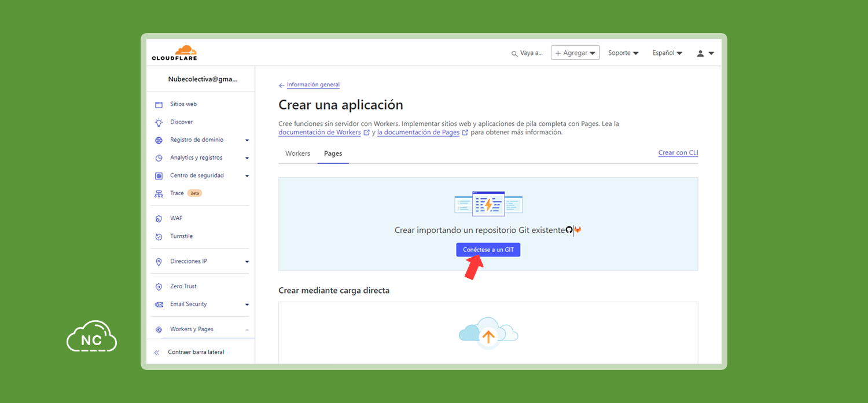868x403 pixels.
Task: Click the Registro de dominio globe icon
Action: tap(159, 140)
